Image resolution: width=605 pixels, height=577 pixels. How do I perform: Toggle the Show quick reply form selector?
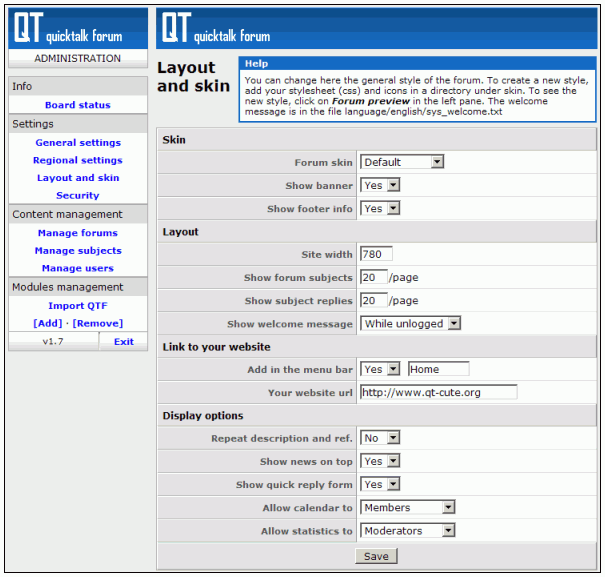point(380,485)
